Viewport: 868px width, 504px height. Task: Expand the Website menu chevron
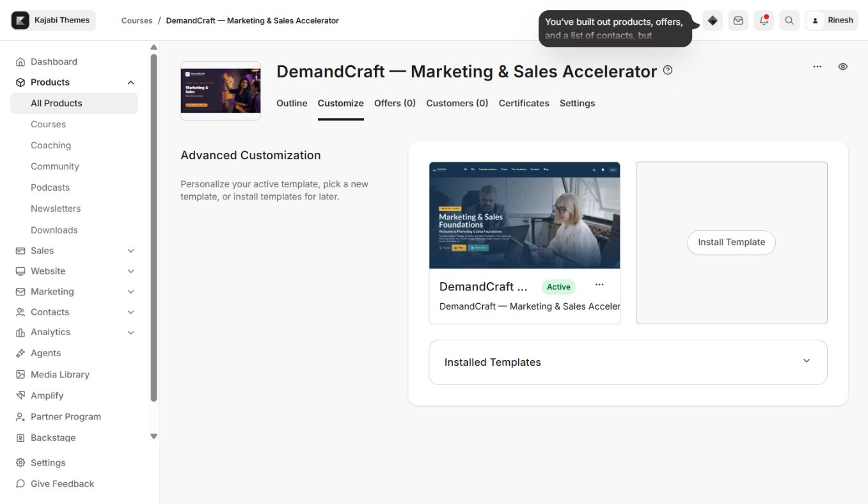130,271
